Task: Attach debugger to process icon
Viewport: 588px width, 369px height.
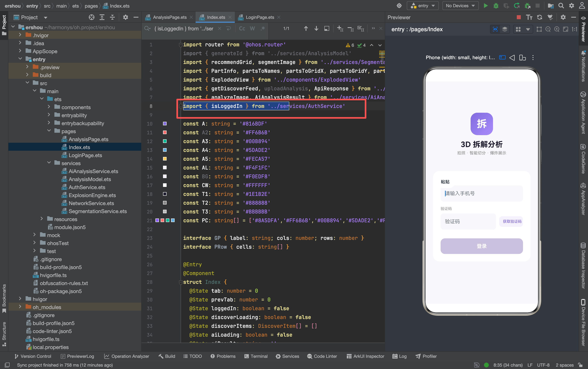Action: [527, 6]
